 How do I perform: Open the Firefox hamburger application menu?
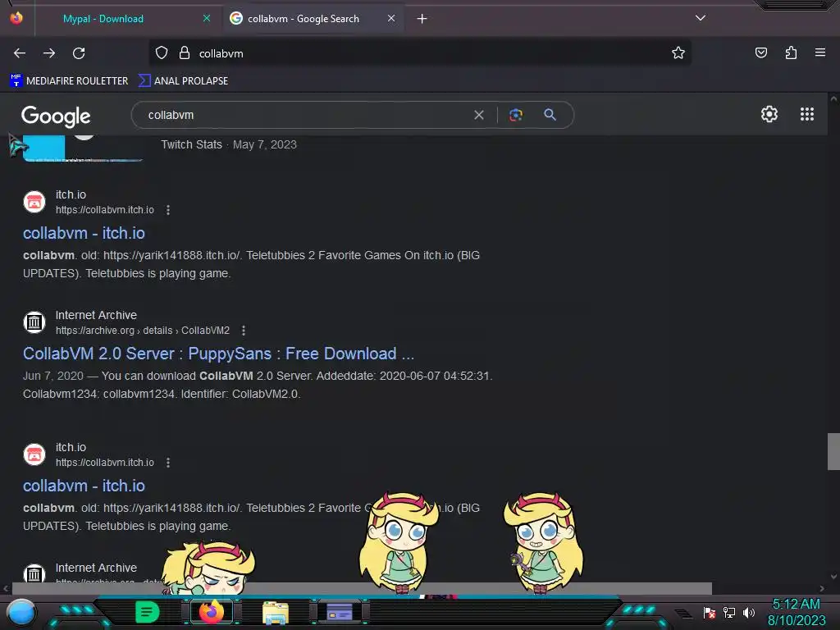pyautogui.click(x=820, y=52)
